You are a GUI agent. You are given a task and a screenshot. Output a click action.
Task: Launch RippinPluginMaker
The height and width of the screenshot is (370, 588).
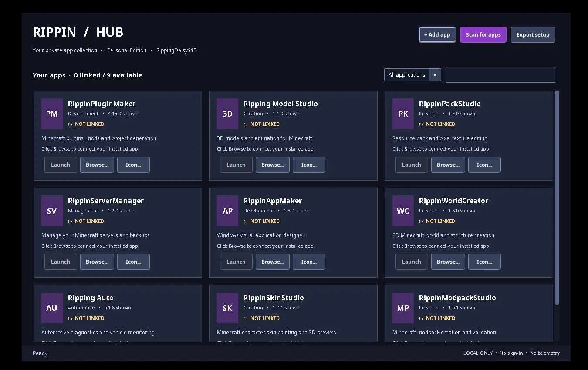61,165
